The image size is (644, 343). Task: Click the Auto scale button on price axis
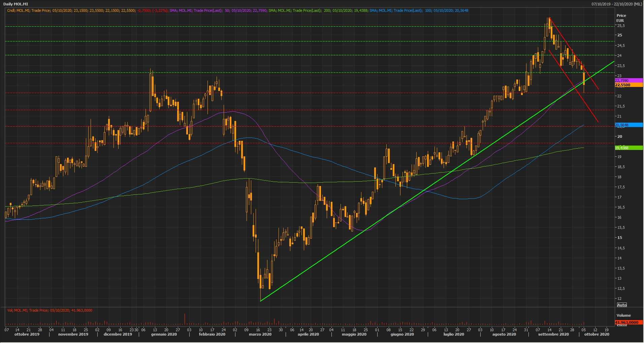622,305
